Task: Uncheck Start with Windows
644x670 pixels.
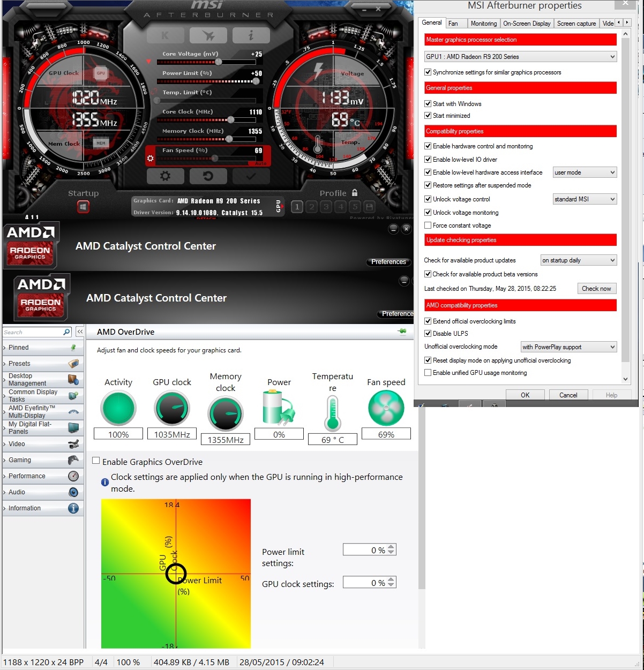Action: 428,104
